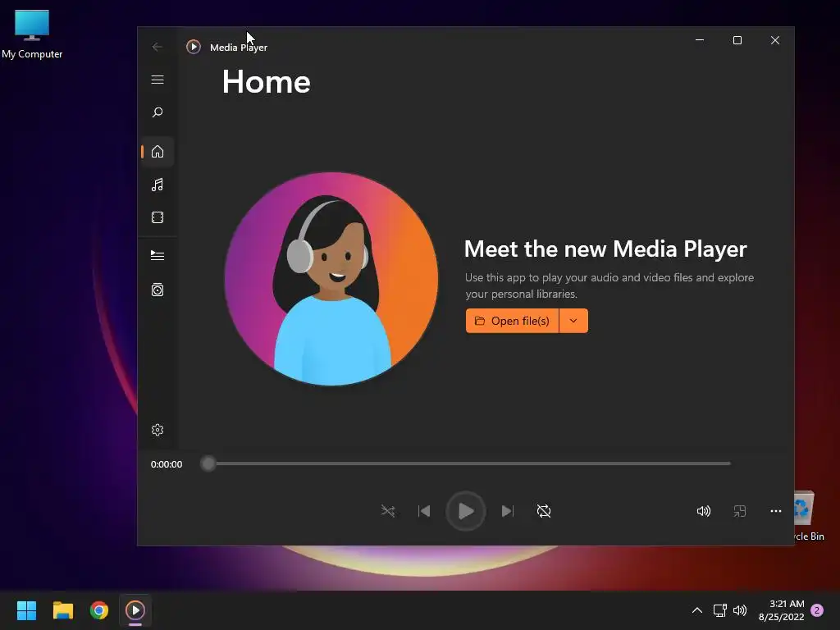Open the volume control
This screenshot has height=630, width=840.
point(703,511)
